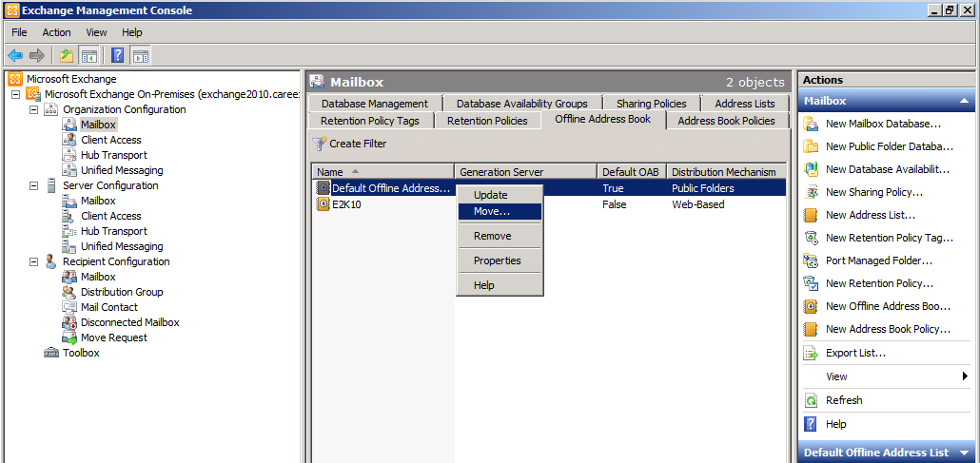The width and height of the screenshot is (980, 463).
Task: Sort by Default OAB column header
Action: [x=632, y=172]
